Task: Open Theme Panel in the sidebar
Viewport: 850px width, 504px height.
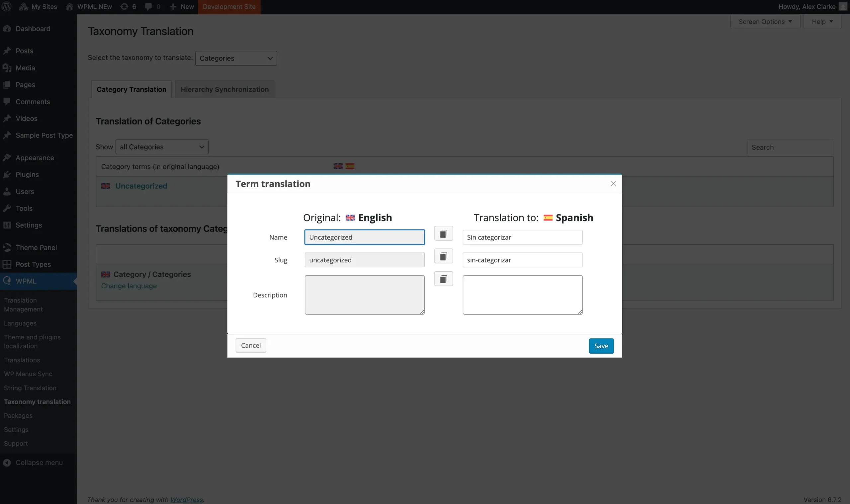Action: pyautogui.click(x=39, y=248)
